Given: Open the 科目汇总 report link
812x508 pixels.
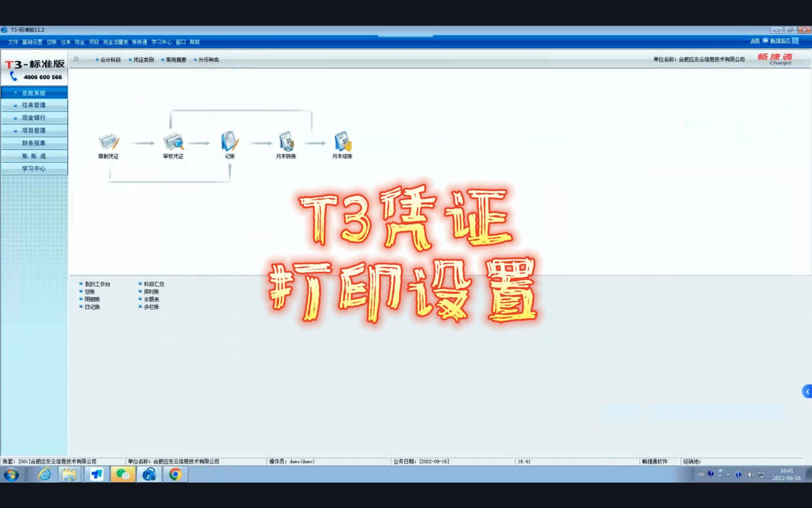Looking at the screenshot, I should (x=154, y=284).
